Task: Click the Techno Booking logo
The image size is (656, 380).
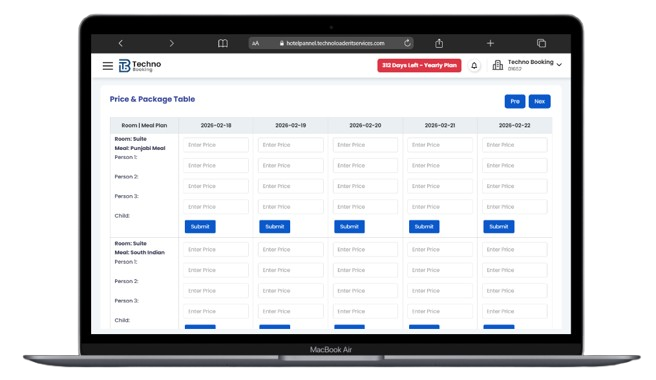Action: pos(140,66)
